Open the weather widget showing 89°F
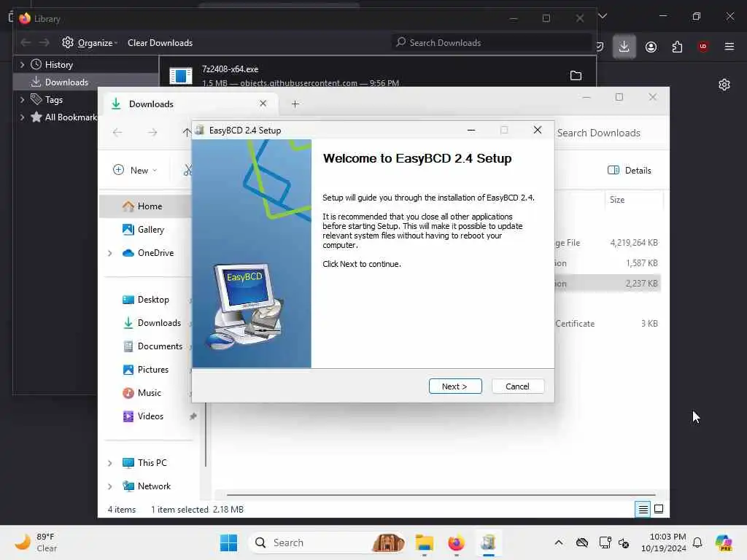 coord(36,542)
